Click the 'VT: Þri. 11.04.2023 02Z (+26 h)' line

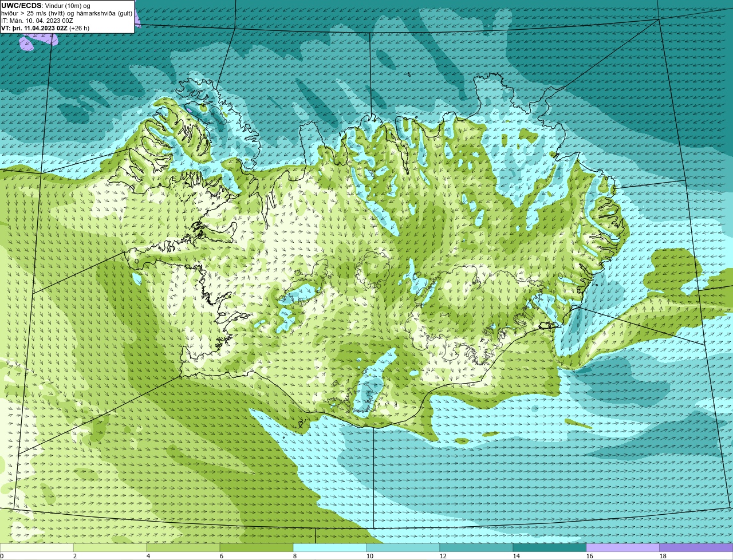(x=45, y=28)
